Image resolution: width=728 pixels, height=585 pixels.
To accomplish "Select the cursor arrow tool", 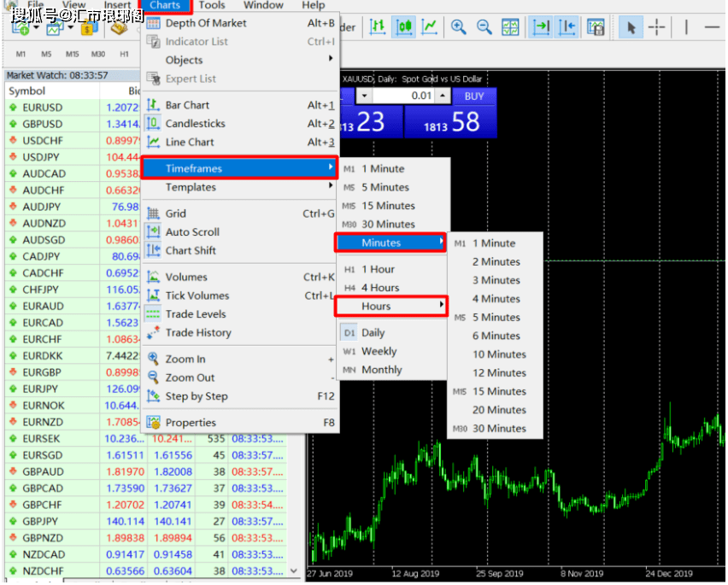I will click(x=631, y=27).
